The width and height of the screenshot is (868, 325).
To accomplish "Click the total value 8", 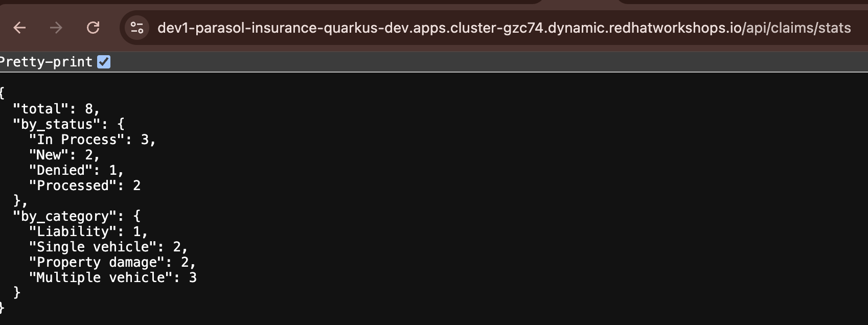I will (89, 109).
